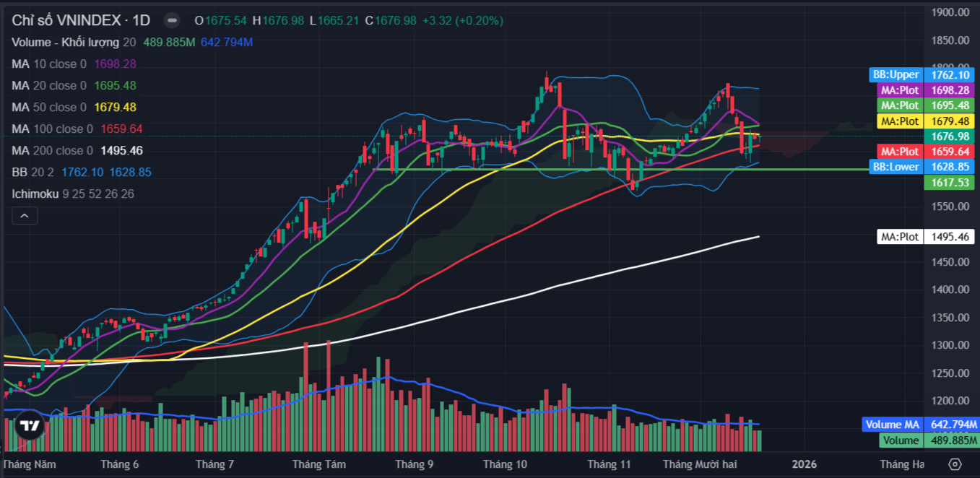Viewport: 980px width, 478px height.
Task: Click the BB:Upper 1762.10 price label
Action: pos(922,74)
